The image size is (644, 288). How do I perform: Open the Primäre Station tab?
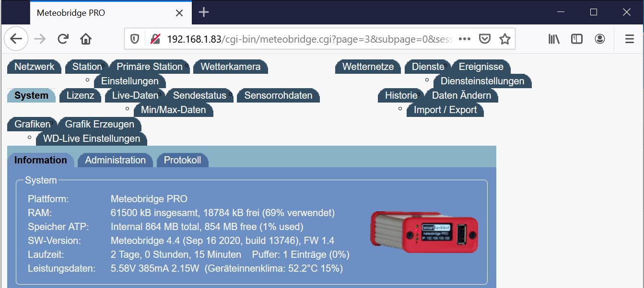150,67
